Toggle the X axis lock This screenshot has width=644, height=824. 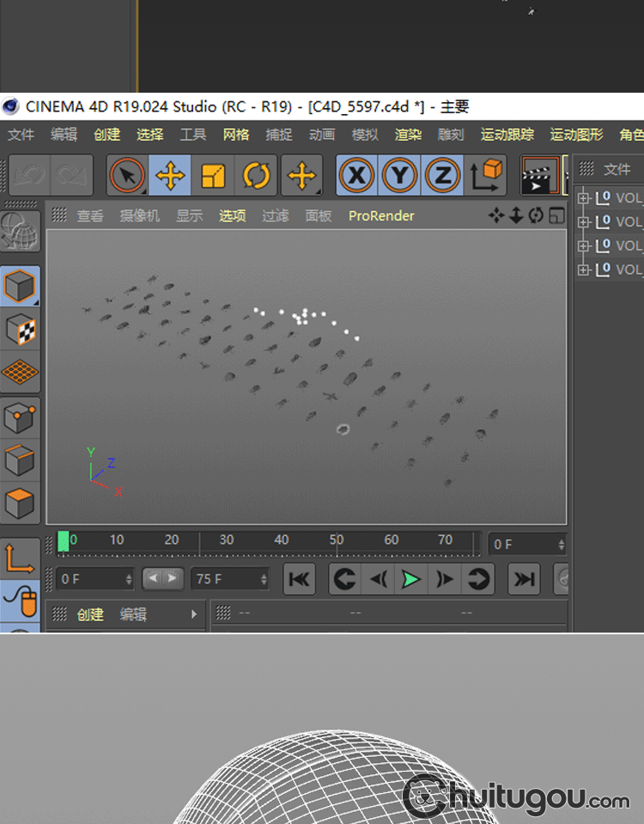355,176
